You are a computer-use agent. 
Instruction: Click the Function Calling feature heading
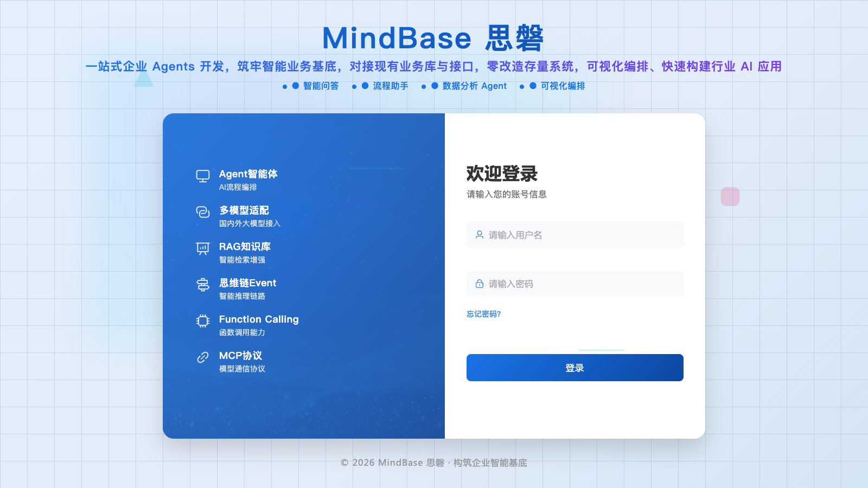[x=259, y=319]
